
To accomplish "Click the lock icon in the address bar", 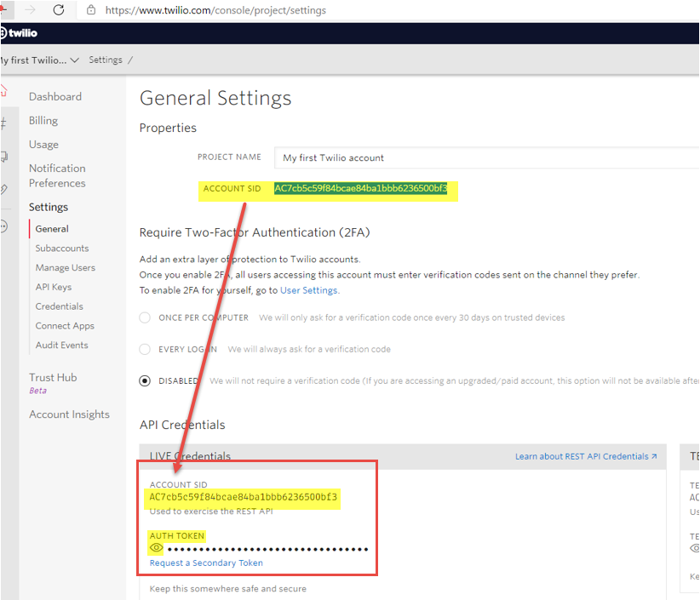I will tap(91, 10).
